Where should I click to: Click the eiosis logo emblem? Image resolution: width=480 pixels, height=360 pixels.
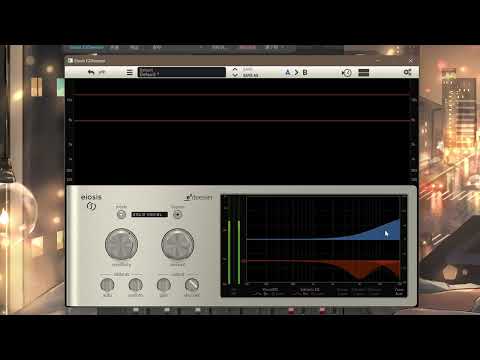(x=91, y=206)
